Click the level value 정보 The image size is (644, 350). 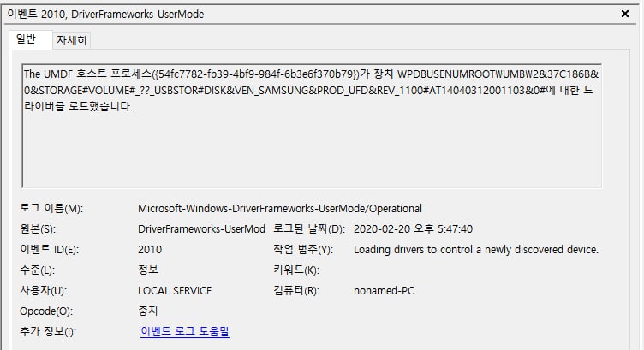click(148, 270)
